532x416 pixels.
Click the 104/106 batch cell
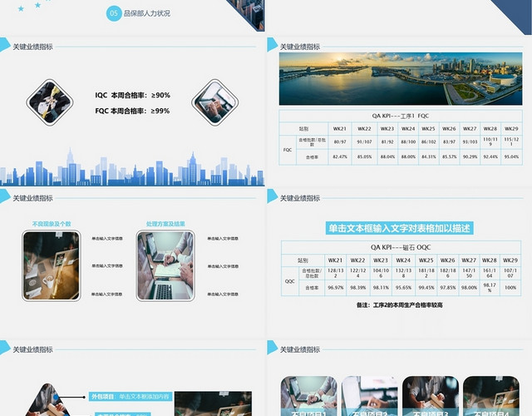(381, 273)
